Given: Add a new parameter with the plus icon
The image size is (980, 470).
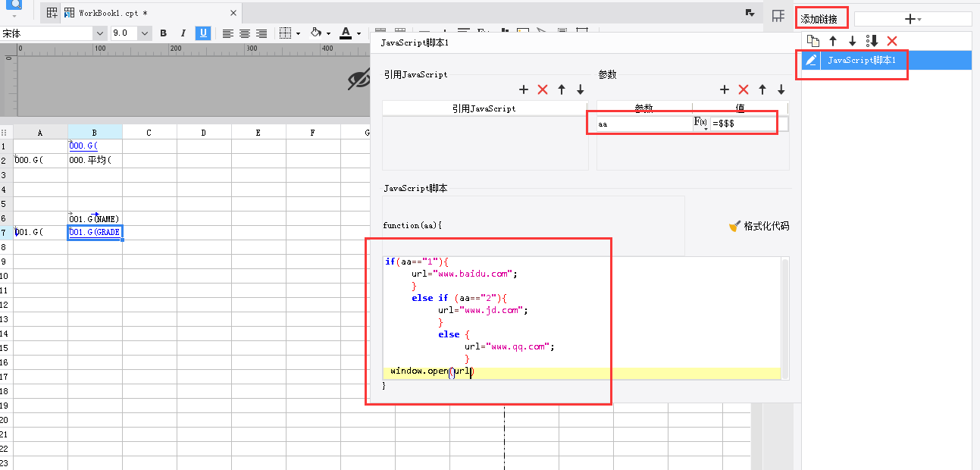Looking at the screenshot, I should [x=724, y=89].
